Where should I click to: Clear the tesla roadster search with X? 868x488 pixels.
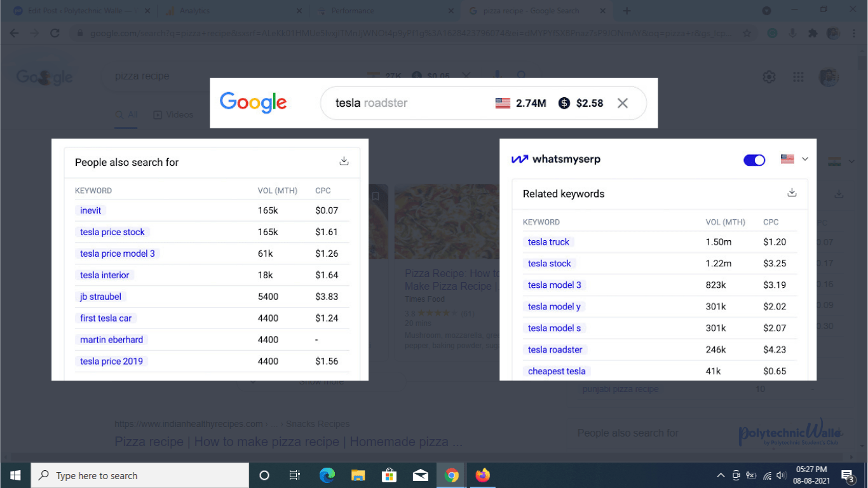(x=623, y=103)
